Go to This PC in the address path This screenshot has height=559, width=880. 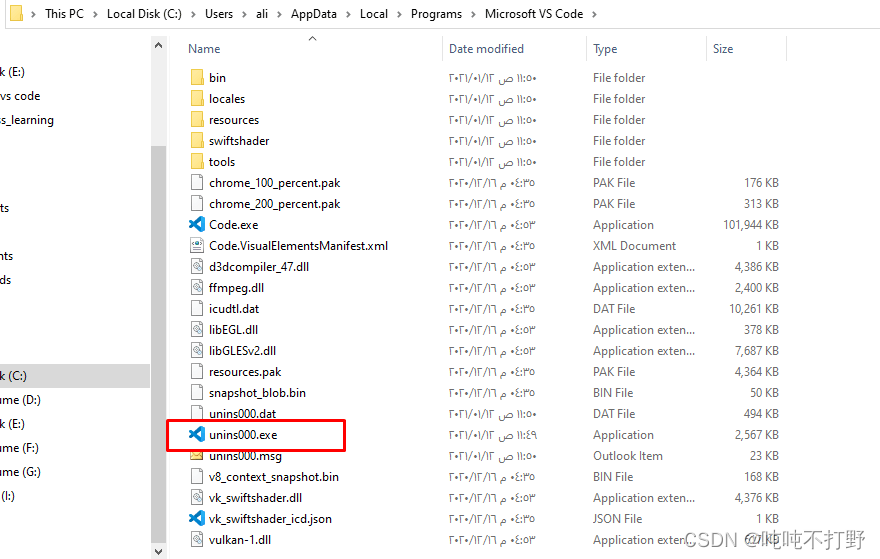(x=65, y=14)
